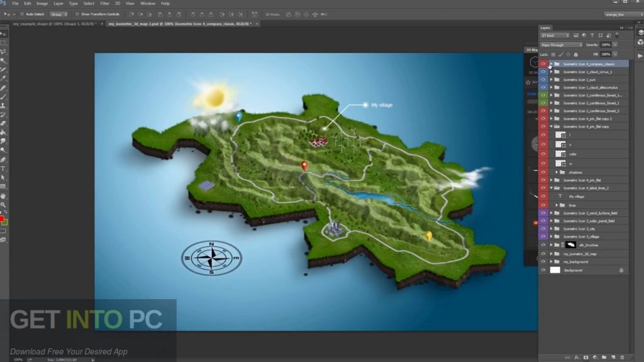Viewport: 644px width, 362px height.
Task: Open the Create new layer icon
Action: 613,357
